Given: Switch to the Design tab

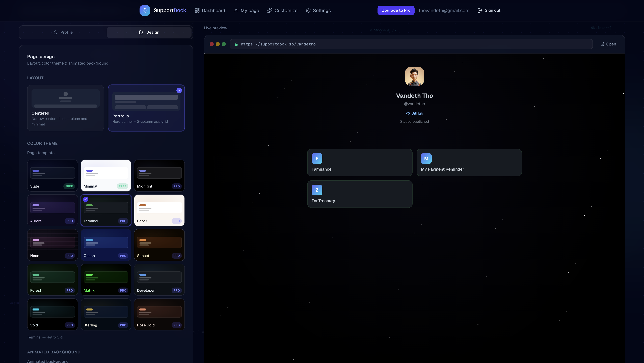Looking at the screenshot, I should 149,33.
